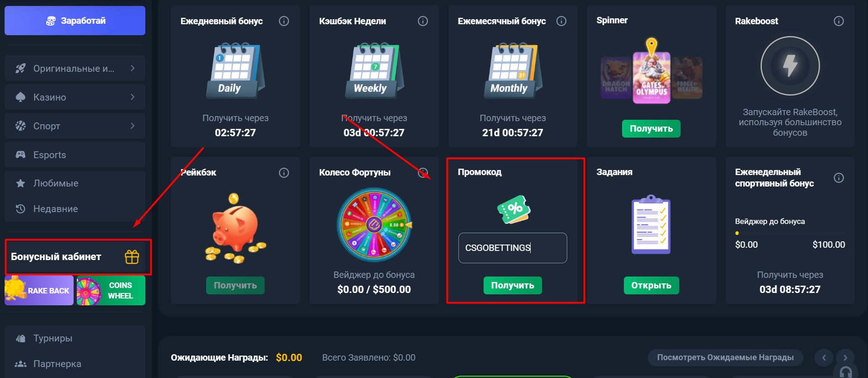Expand the Спорт sidebar section
The width and height of the screenshot is (868, 378).
point(75,126)
